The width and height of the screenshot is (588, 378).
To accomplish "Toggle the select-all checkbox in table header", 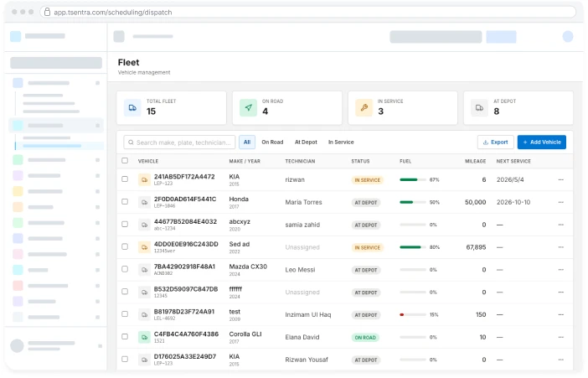I will [x=125, y=161].
